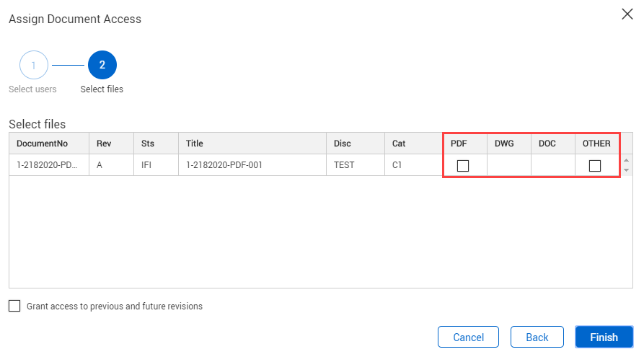Select the 1-2182020-PDF-001 title cell
Viewport: 644px width, 357px height.
click(x=224, y=165)
